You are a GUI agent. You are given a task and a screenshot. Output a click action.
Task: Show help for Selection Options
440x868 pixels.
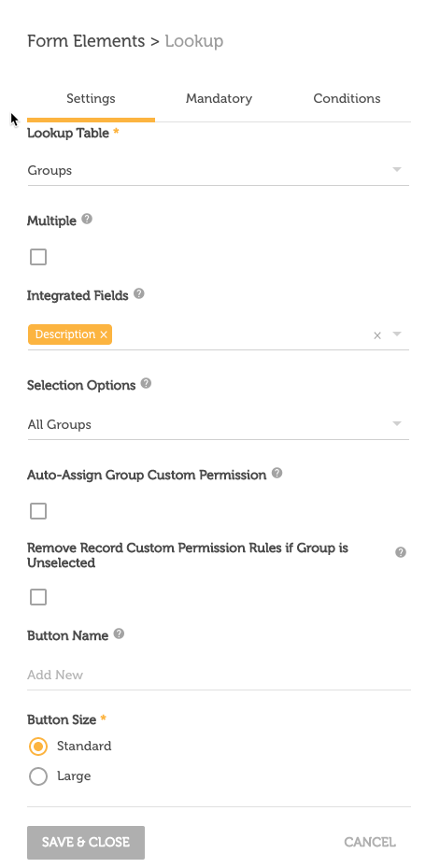[x=146, y=383]
